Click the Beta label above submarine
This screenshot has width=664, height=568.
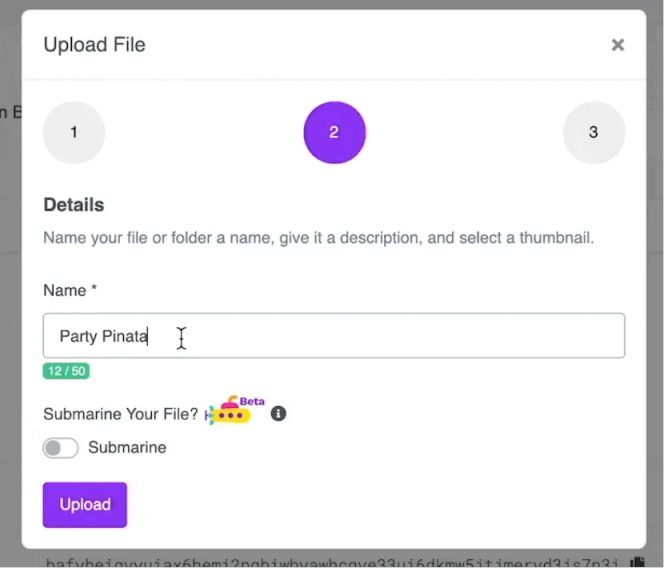point(252,401)
